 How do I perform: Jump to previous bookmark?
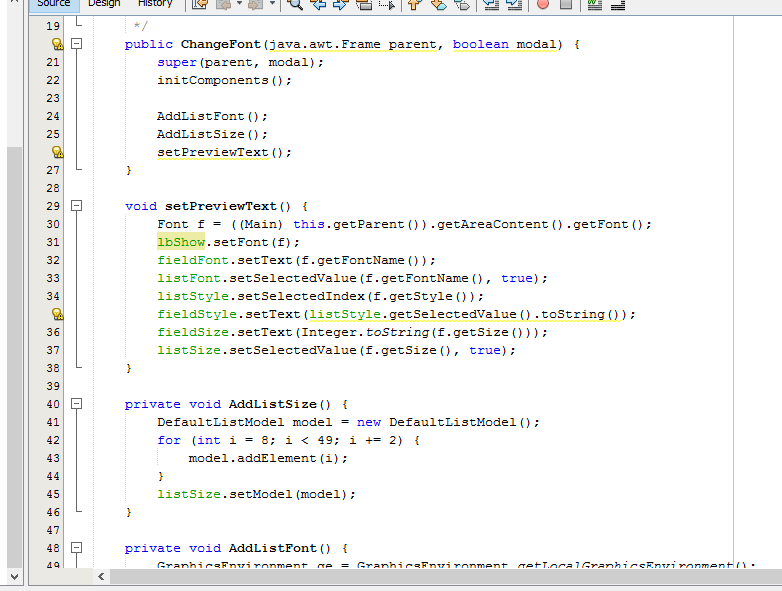[x=414, y=4]
